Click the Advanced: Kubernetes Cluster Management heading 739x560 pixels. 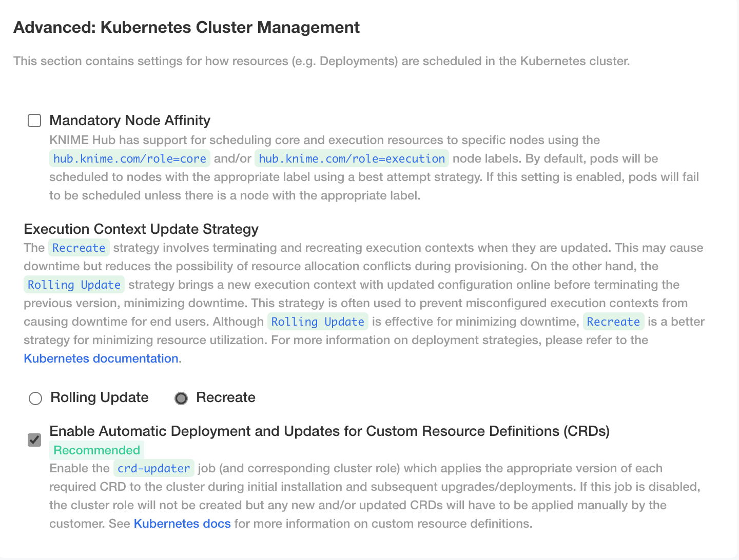pyautogui.click(x=186, y=27)
